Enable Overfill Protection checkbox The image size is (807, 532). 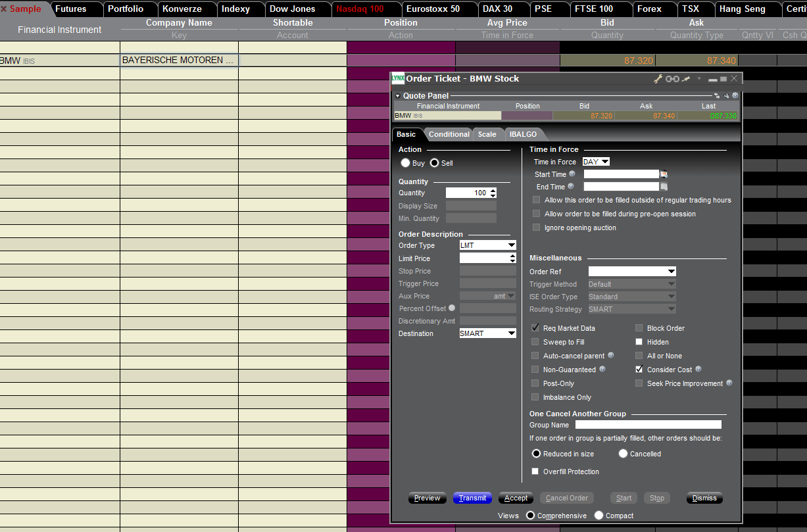(536, 472)
